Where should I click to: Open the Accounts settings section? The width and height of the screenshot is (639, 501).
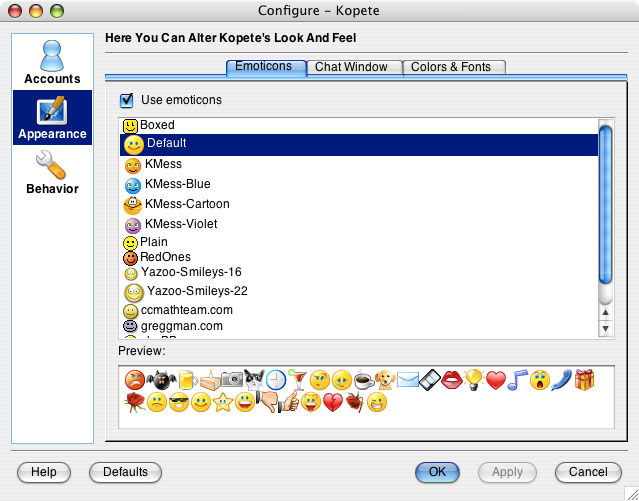pos(52,62)
